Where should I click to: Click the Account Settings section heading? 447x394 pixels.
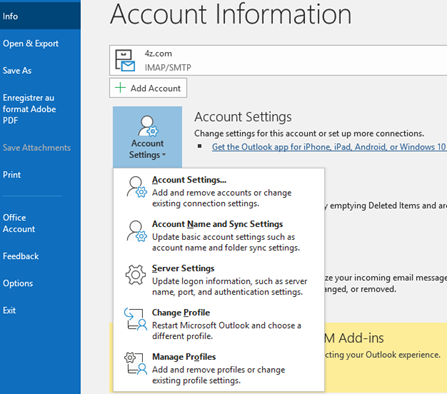[x=243, y=117]
